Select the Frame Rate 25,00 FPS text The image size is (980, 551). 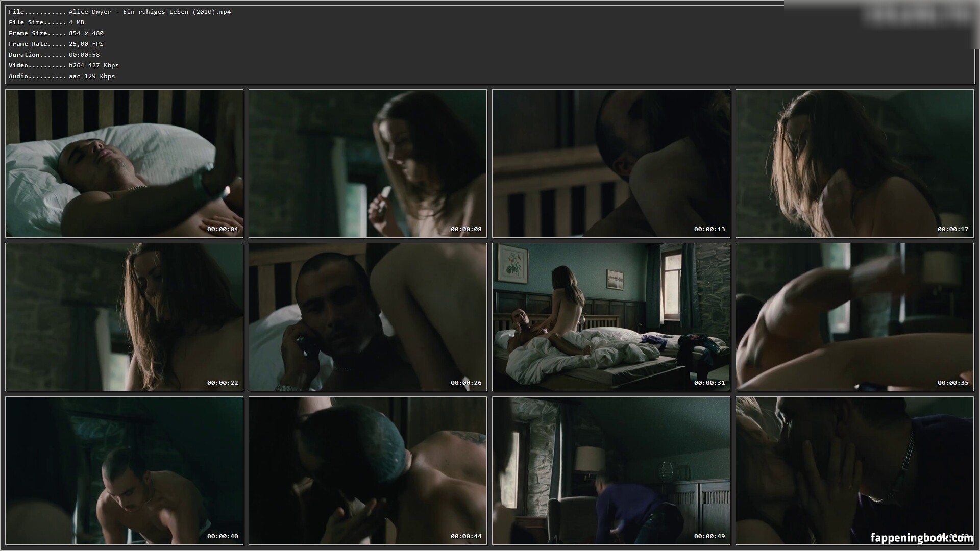[56, 44]
